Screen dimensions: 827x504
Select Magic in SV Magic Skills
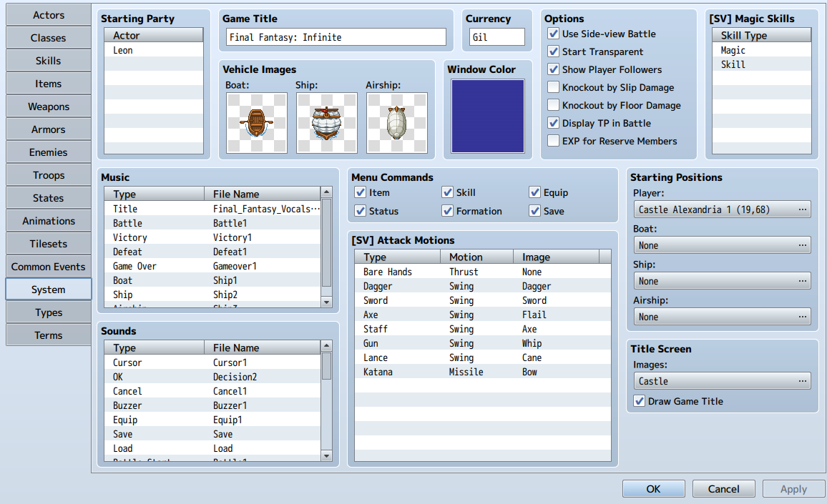click(762, 50)
